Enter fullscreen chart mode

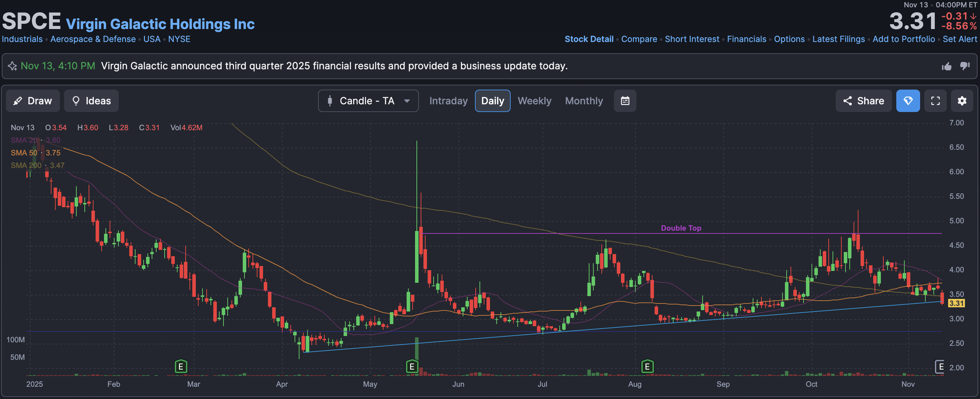coord(935,101)
